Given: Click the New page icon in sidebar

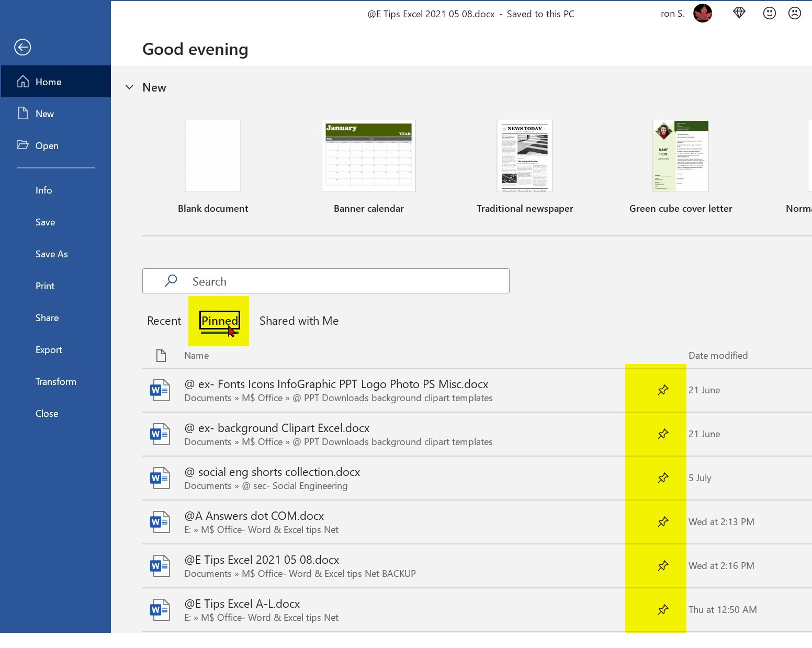Looking at the screenshot, I should [22, 113].
